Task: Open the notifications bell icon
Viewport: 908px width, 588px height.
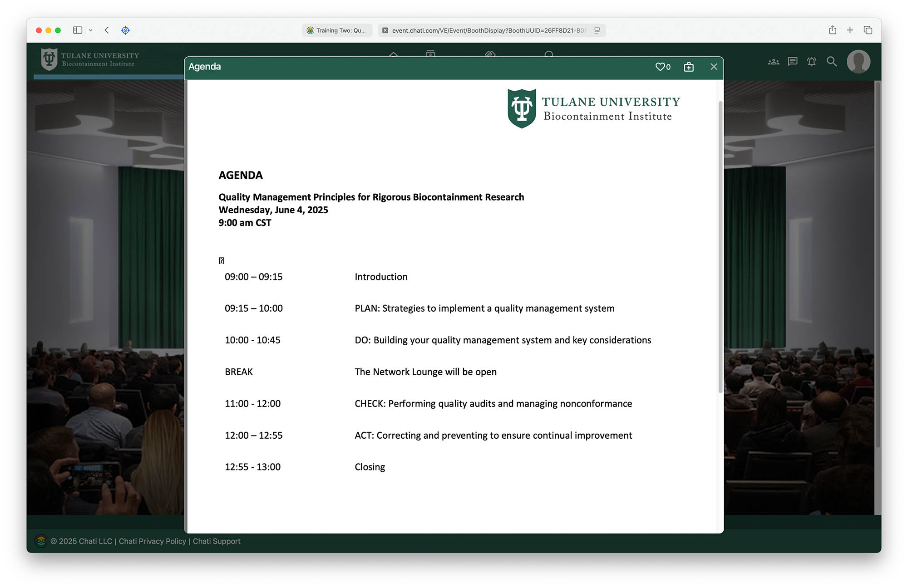Action: tap(812, 62)
